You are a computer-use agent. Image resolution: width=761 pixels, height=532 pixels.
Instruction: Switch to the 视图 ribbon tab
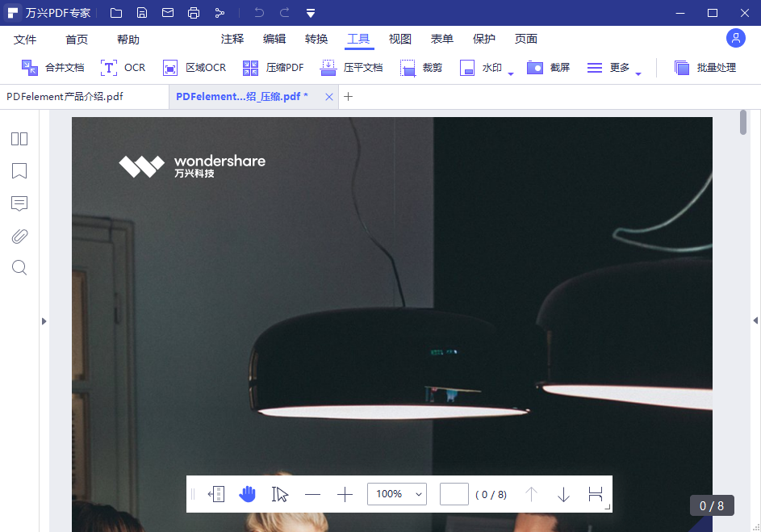pyautogui.click(x=399, y=38)
